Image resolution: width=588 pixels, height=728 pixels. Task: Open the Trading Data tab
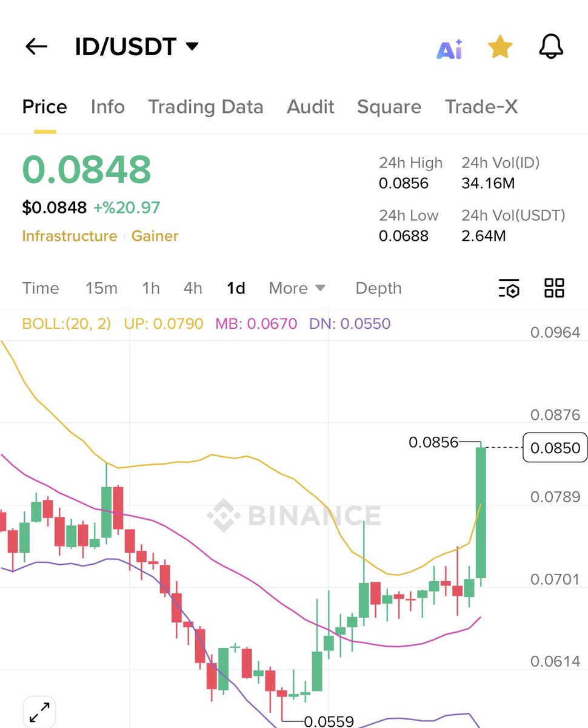[206, 107]
